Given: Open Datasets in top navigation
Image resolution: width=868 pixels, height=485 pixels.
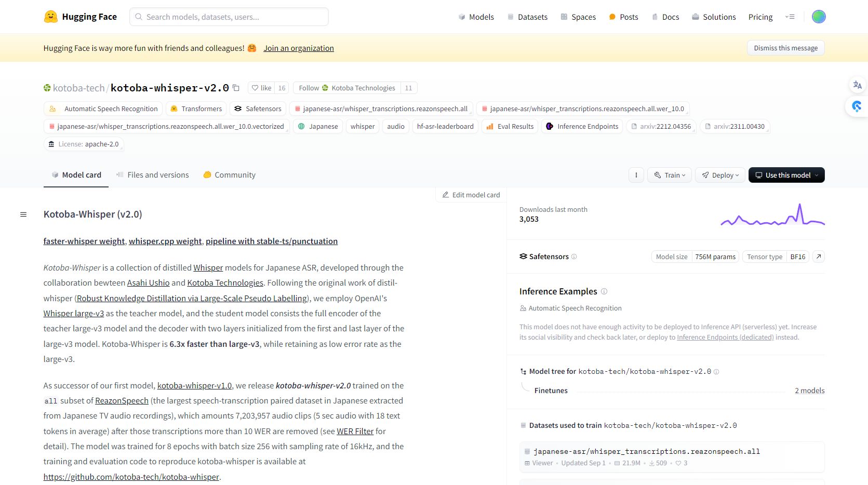Looking at the screenshot, I should pyautogui.click(x=527, y=17).
